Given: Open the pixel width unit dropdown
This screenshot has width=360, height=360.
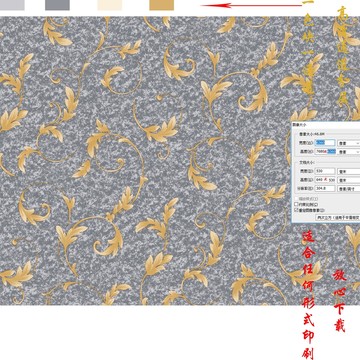Looking at the screenshot, I should 349,143.
